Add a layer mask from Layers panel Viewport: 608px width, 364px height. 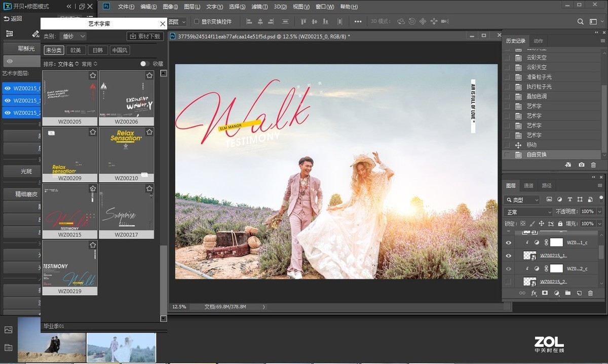545,293
